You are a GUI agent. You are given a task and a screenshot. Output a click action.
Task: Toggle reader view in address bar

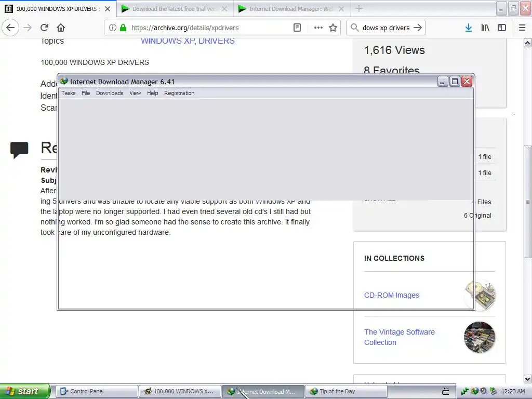point(297,28)
